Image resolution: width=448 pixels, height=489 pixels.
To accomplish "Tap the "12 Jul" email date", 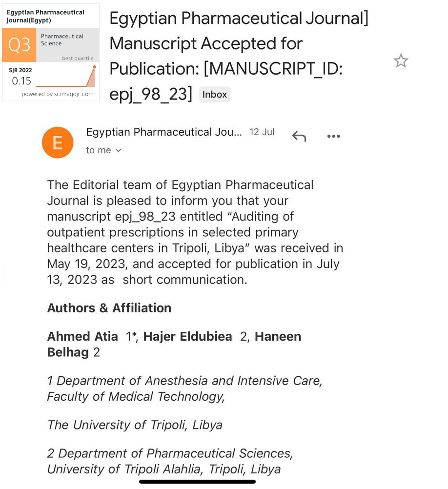I will [262, 132].
